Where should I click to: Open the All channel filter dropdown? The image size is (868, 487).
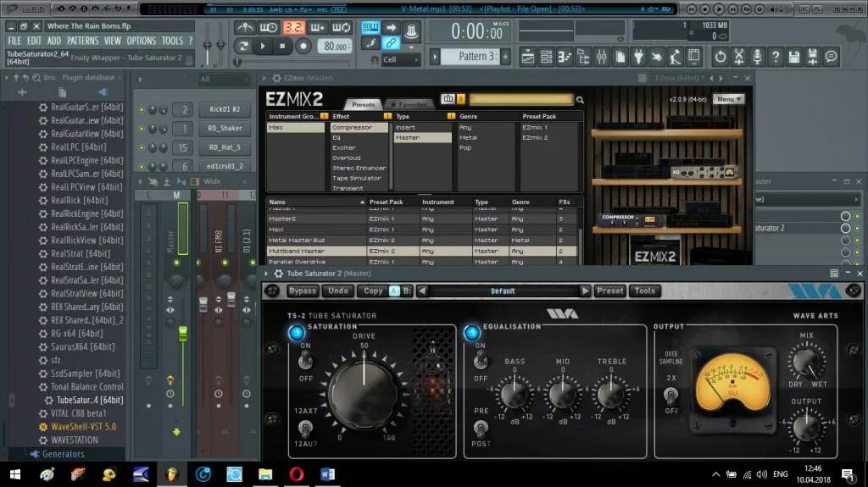(x=224, y=79)
